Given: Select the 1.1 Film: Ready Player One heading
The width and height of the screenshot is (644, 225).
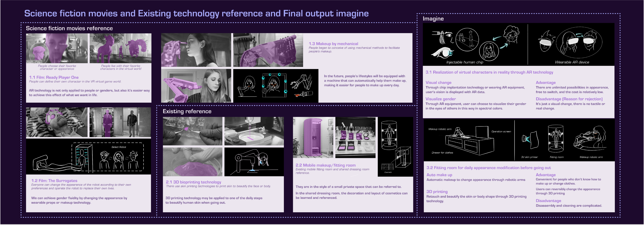Looking at the screenshot, I should point(54,77).
